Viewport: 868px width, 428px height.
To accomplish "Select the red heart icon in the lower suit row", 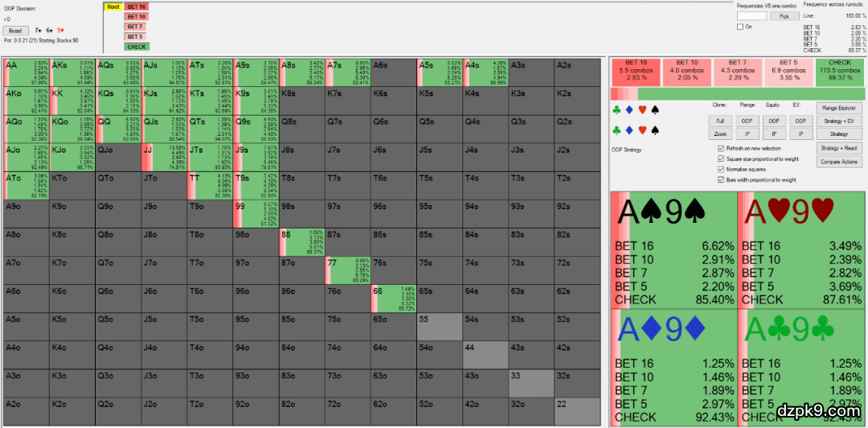I will point(642,130).
